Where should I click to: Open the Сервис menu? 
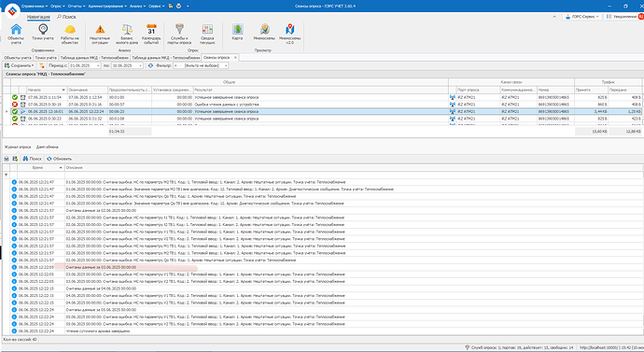(157, 7)
